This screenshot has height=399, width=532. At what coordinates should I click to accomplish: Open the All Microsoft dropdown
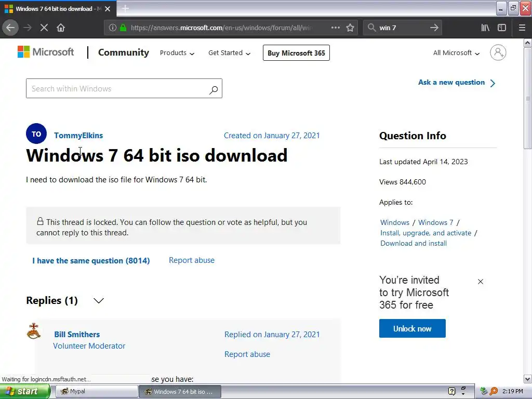pos(456,53)
